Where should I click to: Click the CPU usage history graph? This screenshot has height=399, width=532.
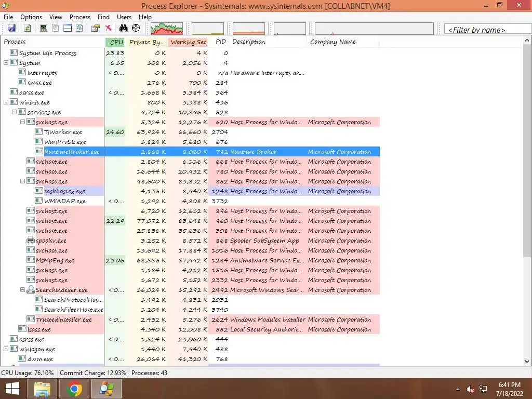tap(167, 29)
